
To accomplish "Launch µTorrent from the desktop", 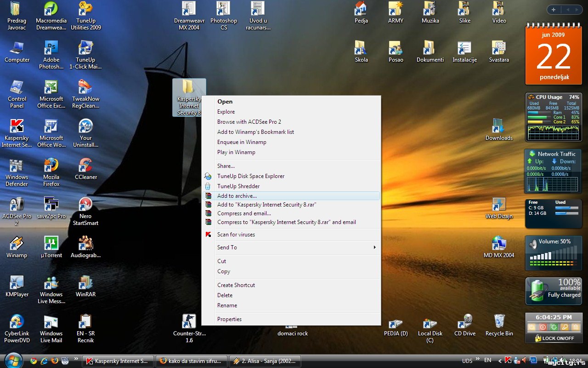I will pyautogui.click(x=51, y=246).
